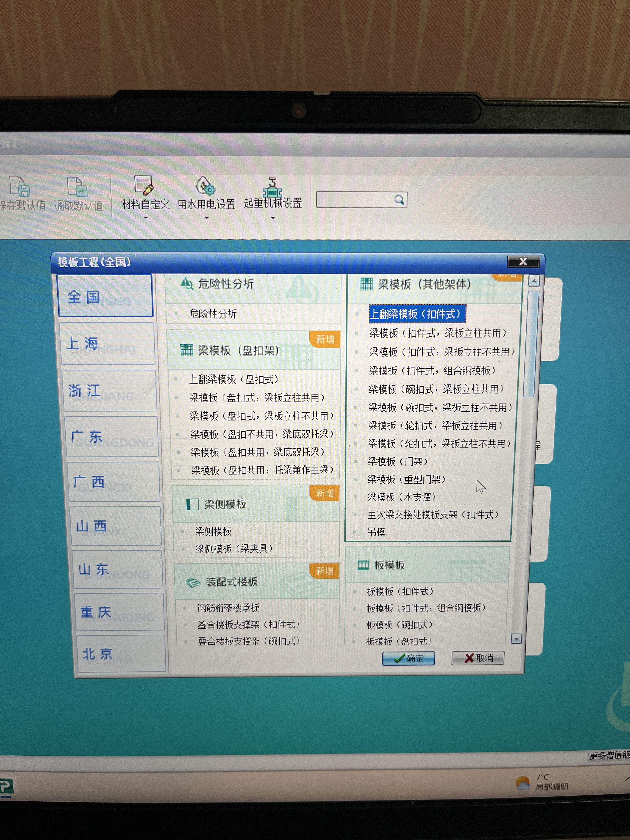Click the scrollbar down arrow in dialog
Image resolution: width=630 pixels, height=840 pixels.
point(516,639)
